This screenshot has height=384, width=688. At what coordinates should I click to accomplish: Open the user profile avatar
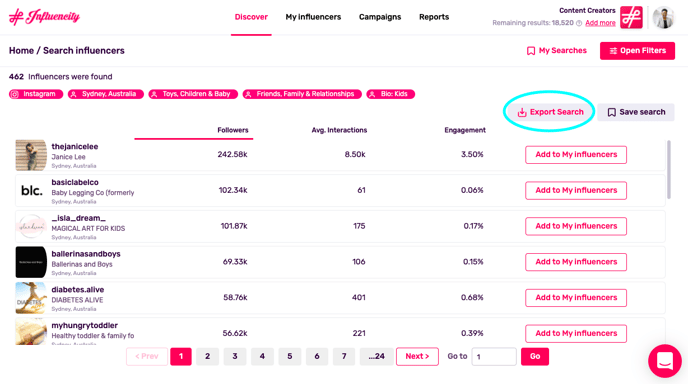point(663,18)
